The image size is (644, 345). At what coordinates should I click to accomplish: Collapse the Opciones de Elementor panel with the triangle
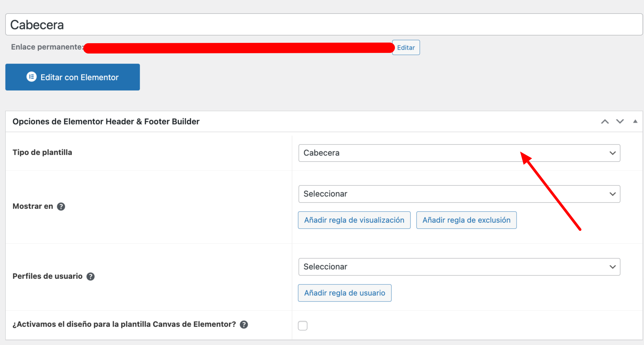point(635,122)
